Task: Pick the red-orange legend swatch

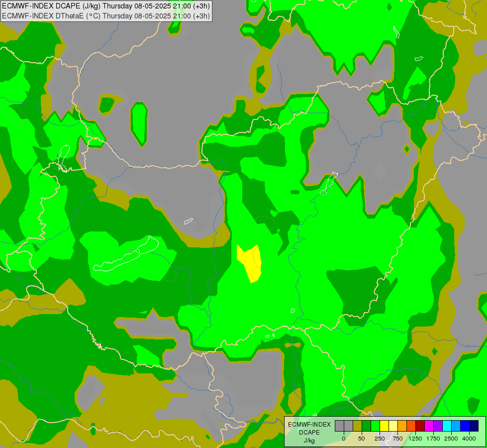Action: (411, 426)
